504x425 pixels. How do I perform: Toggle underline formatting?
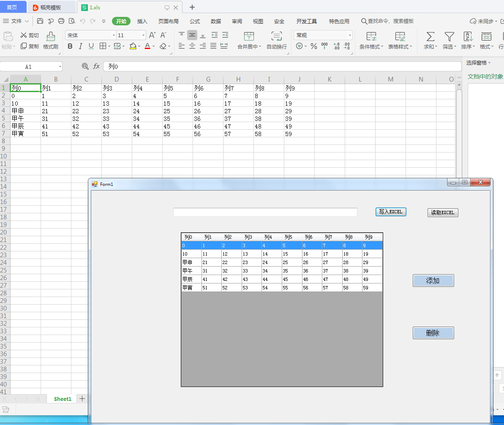[x=91, y=46]
